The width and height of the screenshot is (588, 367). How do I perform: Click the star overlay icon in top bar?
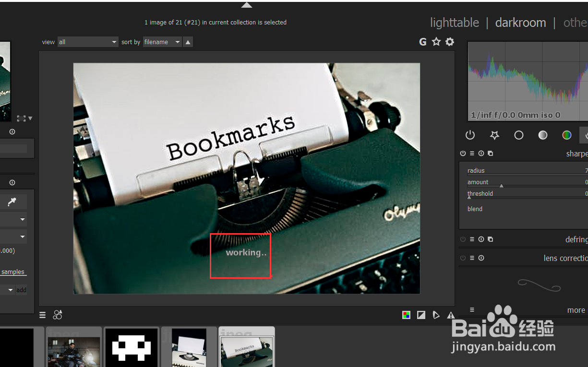(436, 42)
